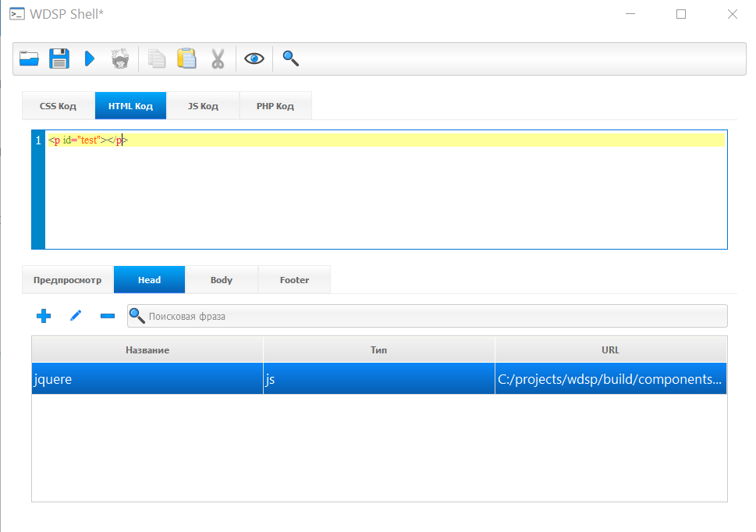
Task: Place cursor in the HTML code line 1
Action: pyautogui.click(x=385, y=140)
